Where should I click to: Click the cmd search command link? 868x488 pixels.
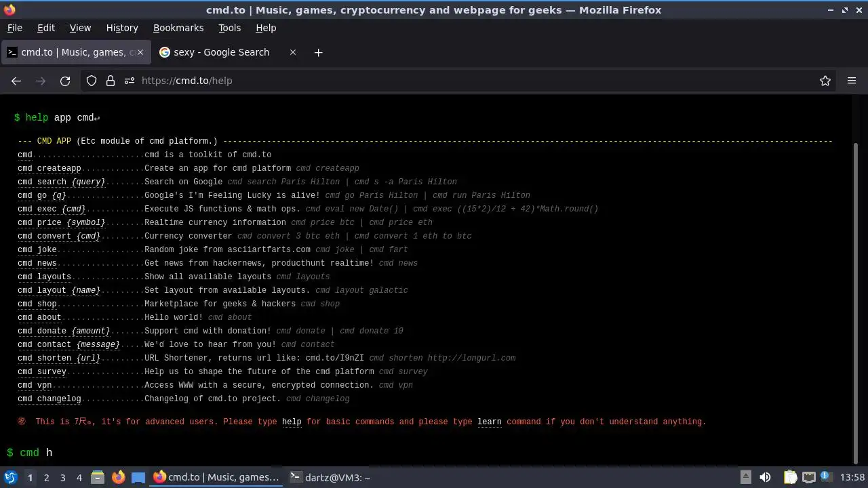62,182
